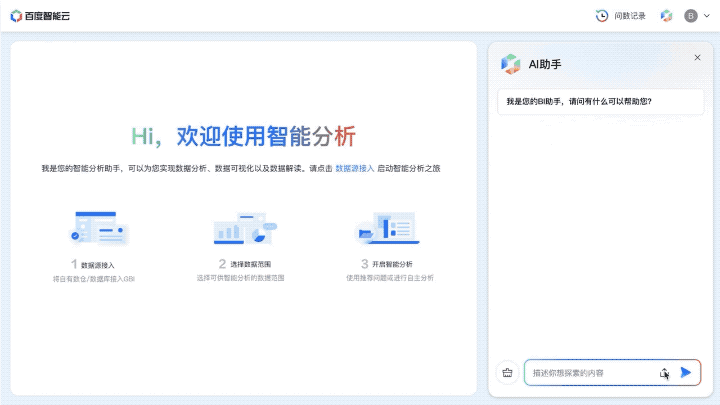The width and height of the screenshot is (720, 405).
Task: Click the 使用推荐问题或进行自主分析 description
Action: pyautogui.click(x=389, y=278)
